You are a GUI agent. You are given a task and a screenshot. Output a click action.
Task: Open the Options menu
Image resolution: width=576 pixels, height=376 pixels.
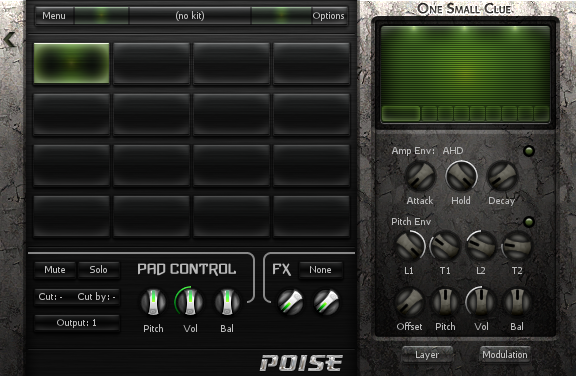tap(328, 16)
